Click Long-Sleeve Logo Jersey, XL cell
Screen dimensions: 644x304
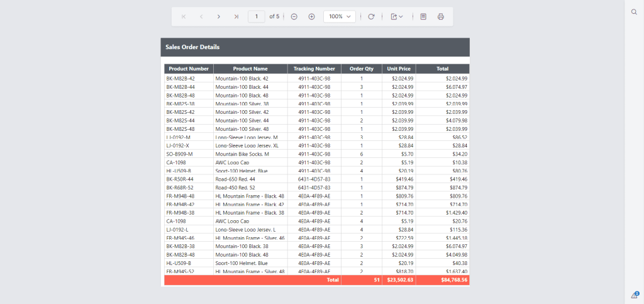[250, 145]
